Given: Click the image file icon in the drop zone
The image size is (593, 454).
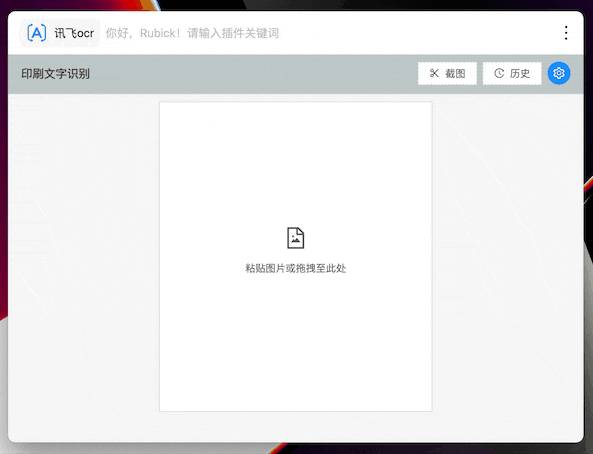Looking at the screenshot, I should pyautogui.click(x=295, y=238).
